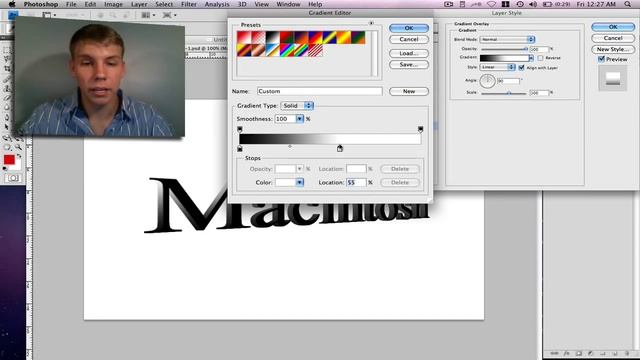Image resolution: width=640 pixels, height=360 pixels.
Task: Select the white color stop at 55%
Action: coord(340,149)
